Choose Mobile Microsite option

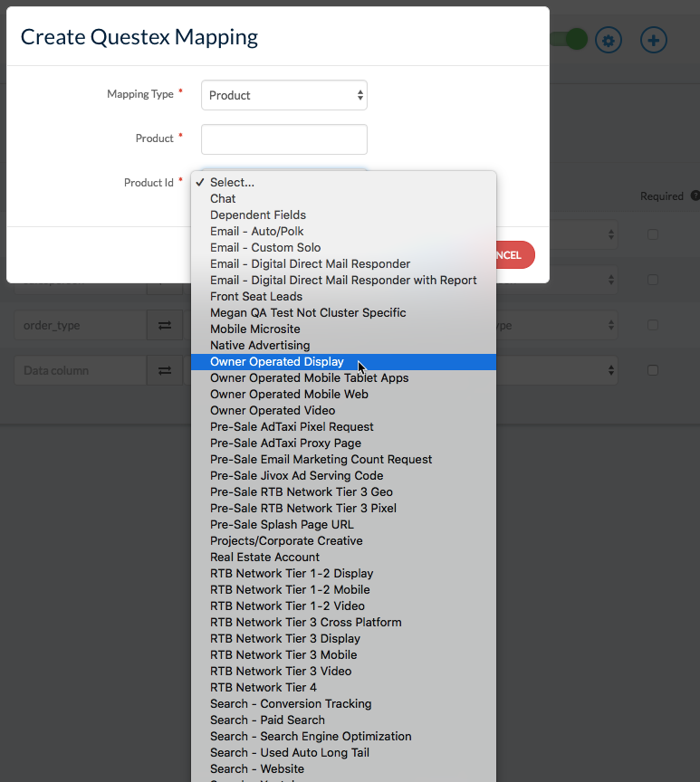tap(343, 329)
